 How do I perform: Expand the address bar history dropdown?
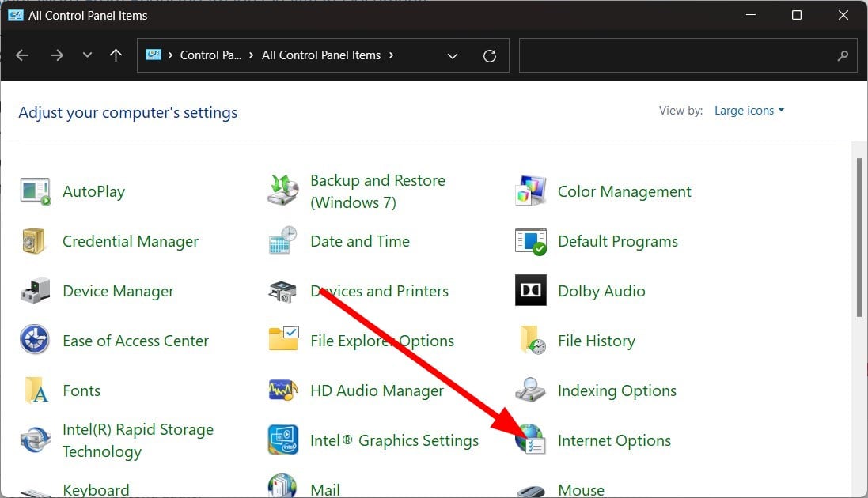453,56
